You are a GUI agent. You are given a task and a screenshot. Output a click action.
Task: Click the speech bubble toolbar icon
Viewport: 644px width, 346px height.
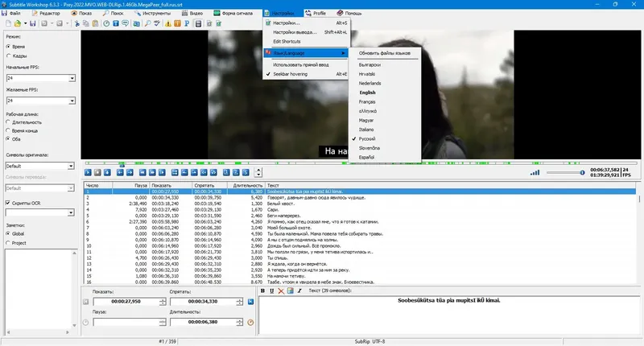click(126, 23)
